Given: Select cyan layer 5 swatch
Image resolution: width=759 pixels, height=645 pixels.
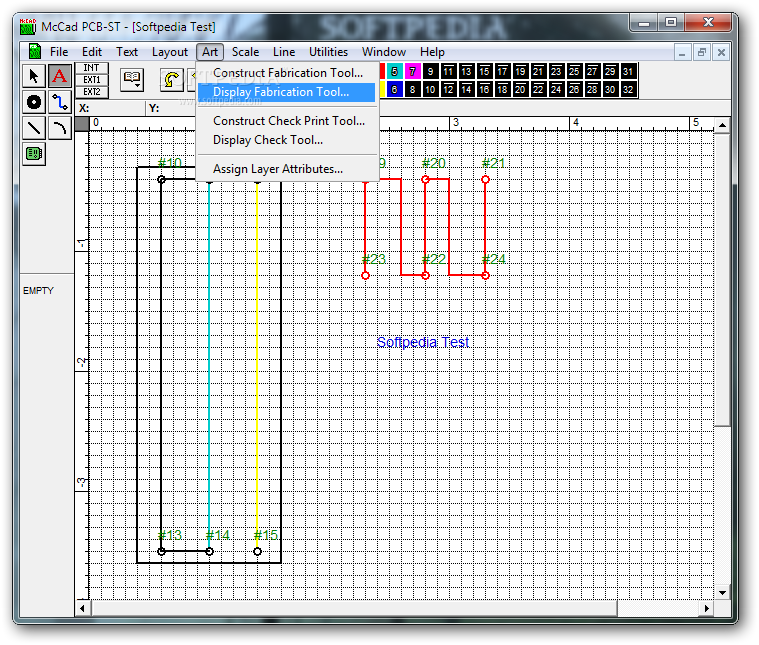Looking at the screenshot, I should coord(395,72).
